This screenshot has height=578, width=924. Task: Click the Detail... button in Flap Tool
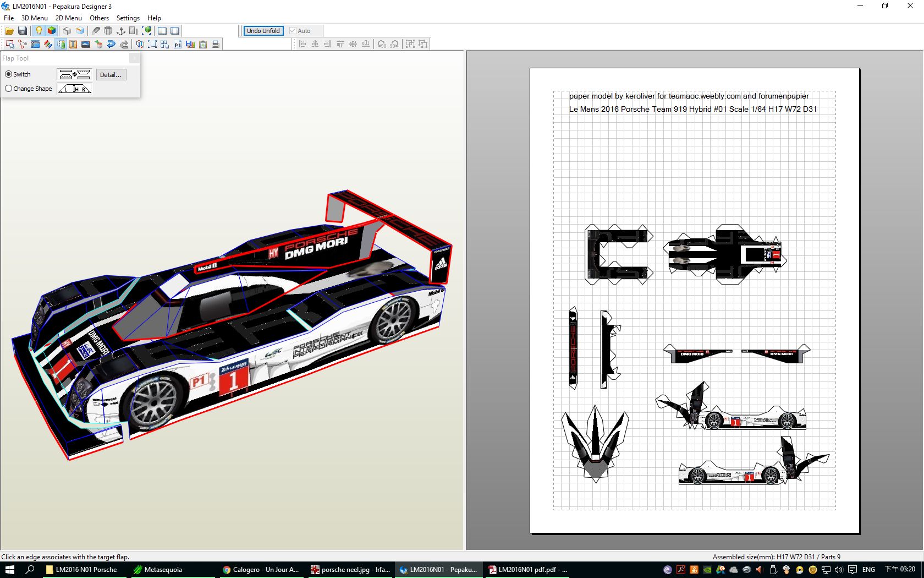111,75
